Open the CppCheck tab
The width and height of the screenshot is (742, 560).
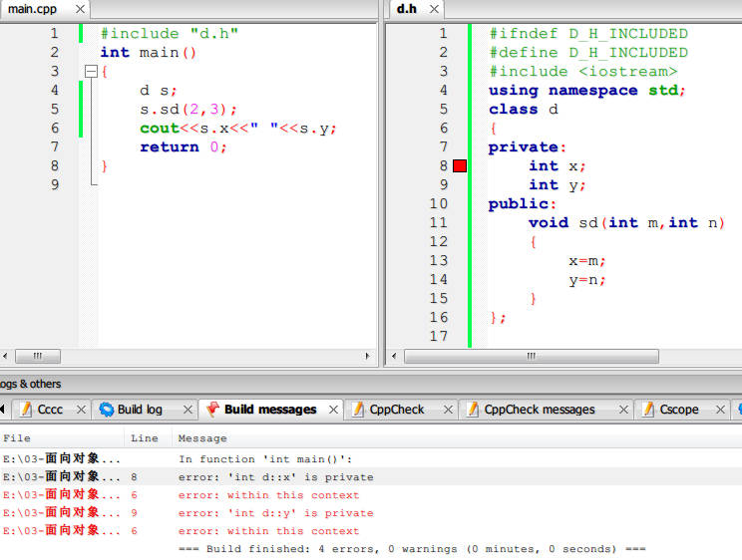(396, 410)
